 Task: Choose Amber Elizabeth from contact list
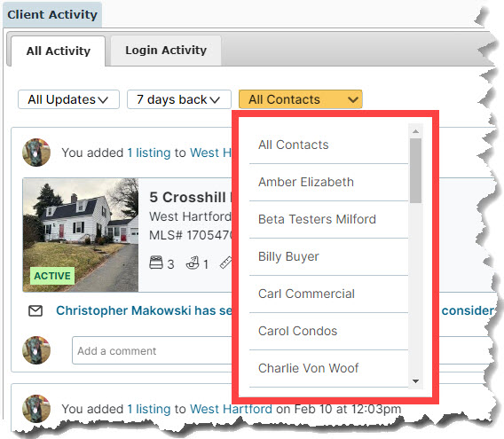(328, 182)
